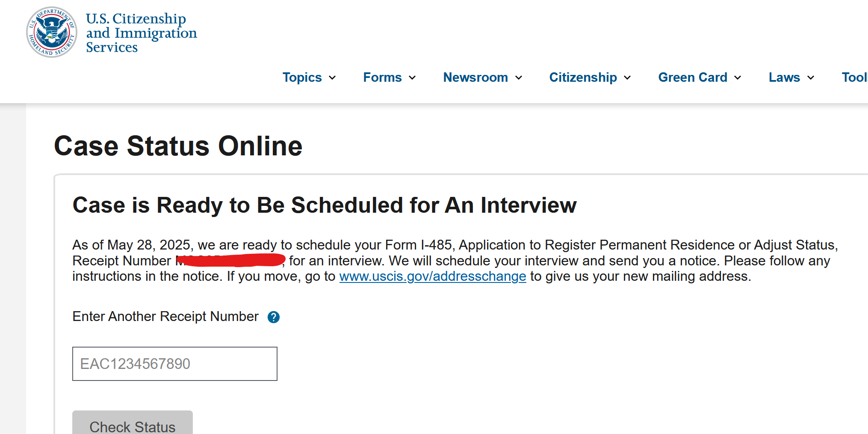
Task: Focus the receipt number input field
Action: tap(175, 364)
